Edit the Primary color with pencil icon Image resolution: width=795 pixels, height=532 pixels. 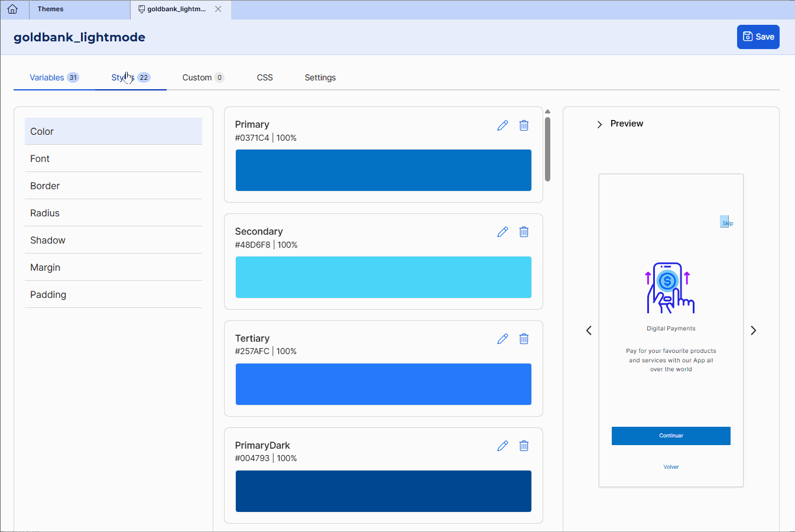point(502,125)
